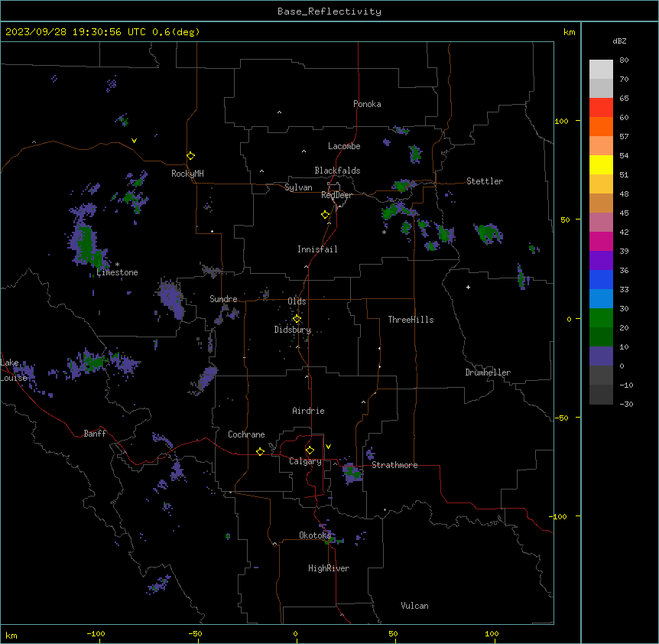Click the Olds label
Image resolution: width=659 pixels, height=644 pixels.
(x=297, y=301)
